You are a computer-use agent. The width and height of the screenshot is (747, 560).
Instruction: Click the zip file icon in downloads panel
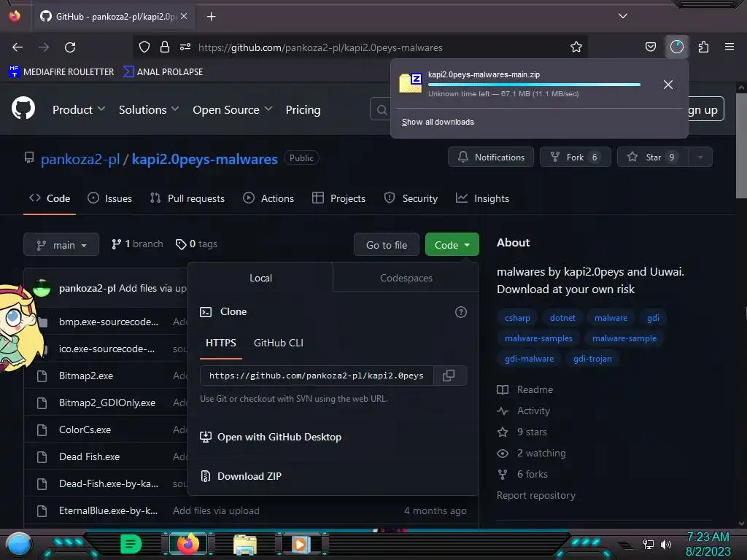[411, 83]
